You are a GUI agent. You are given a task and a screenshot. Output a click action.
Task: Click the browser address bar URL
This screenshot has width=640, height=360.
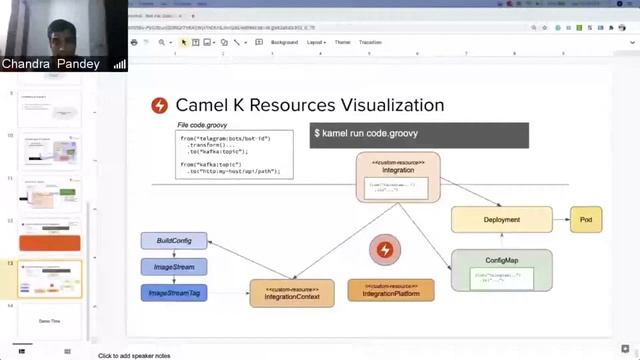222,28
